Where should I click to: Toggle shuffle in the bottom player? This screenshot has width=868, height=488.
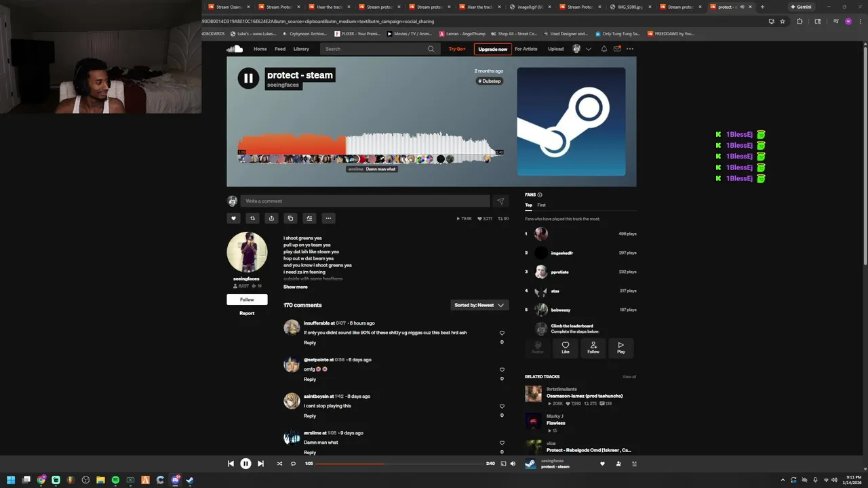(279, 464)
